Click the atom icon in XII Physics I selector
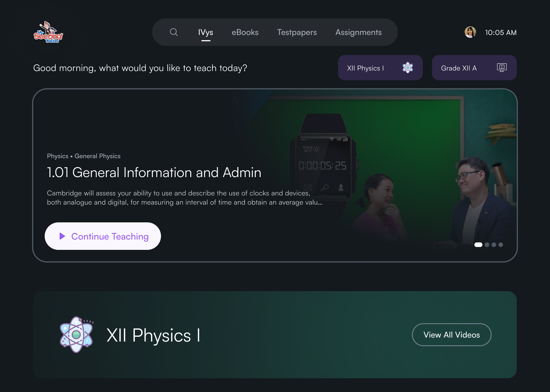 tap(408, 68)
